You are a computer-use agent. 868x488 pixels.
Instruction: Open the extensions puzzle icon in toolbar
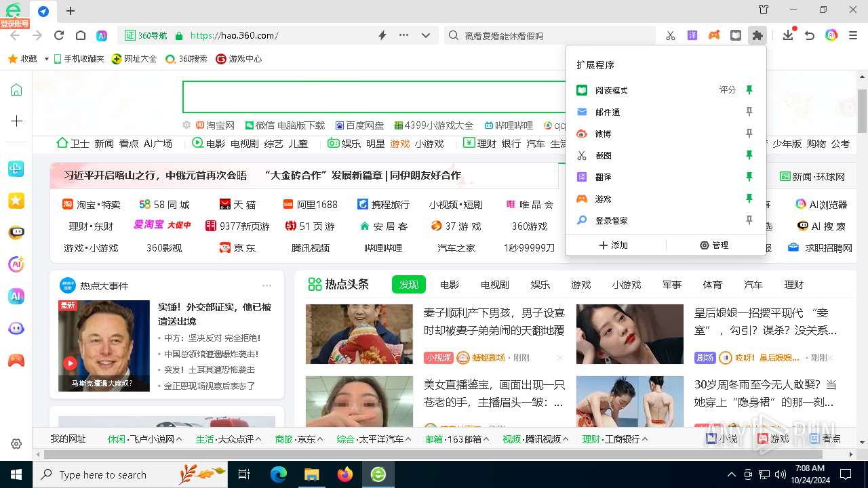click(x=757, y=35)
